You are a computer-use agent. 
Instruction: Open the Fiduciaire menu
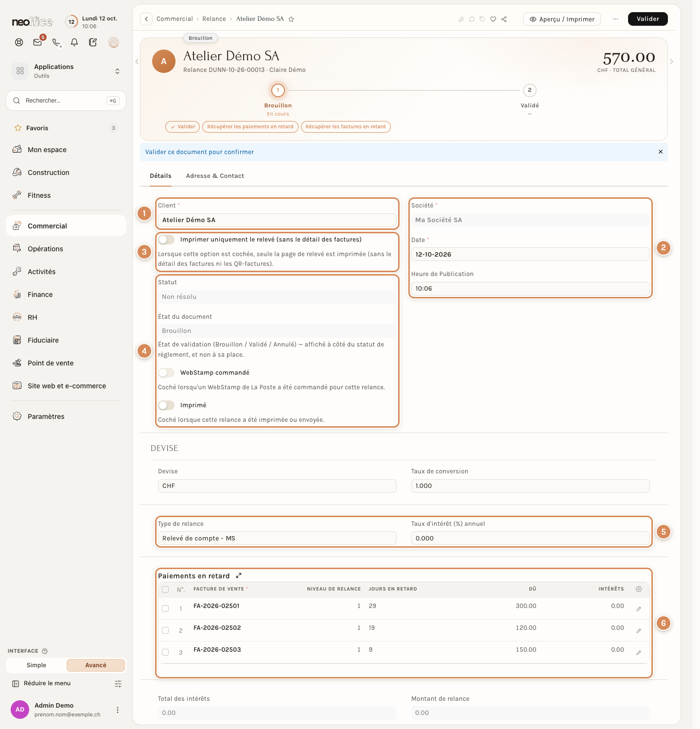[66, 340]
